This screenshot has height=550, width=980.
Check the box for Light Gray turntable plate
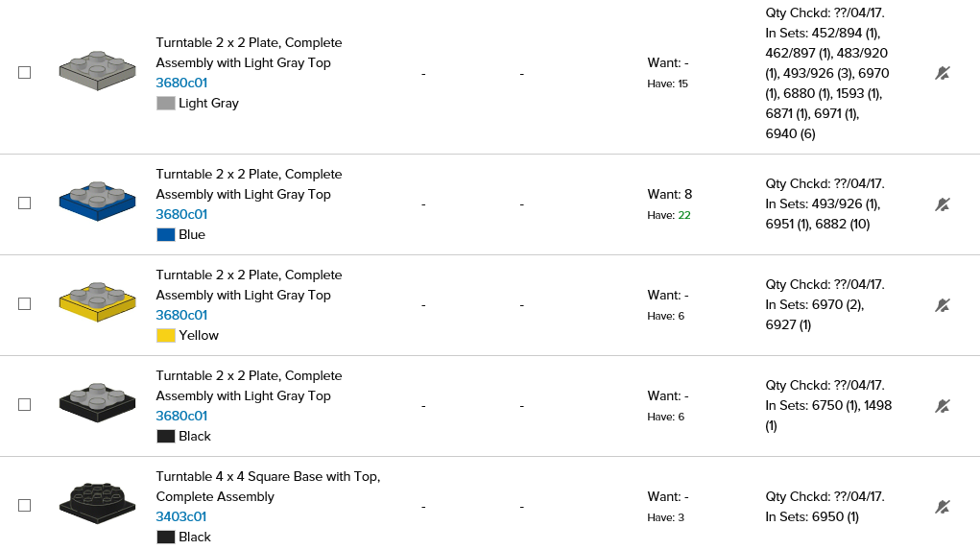click(x=25, y=73)
